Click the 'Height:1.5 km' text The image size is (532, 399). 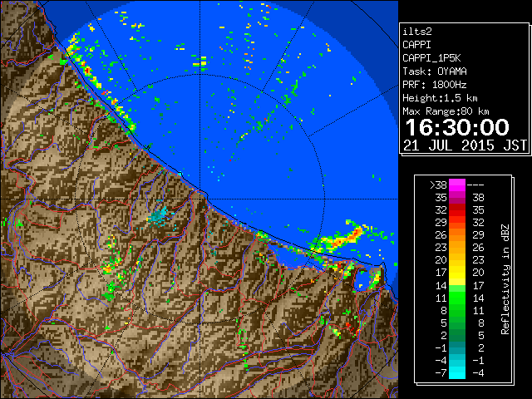click(x=440, y=98)
